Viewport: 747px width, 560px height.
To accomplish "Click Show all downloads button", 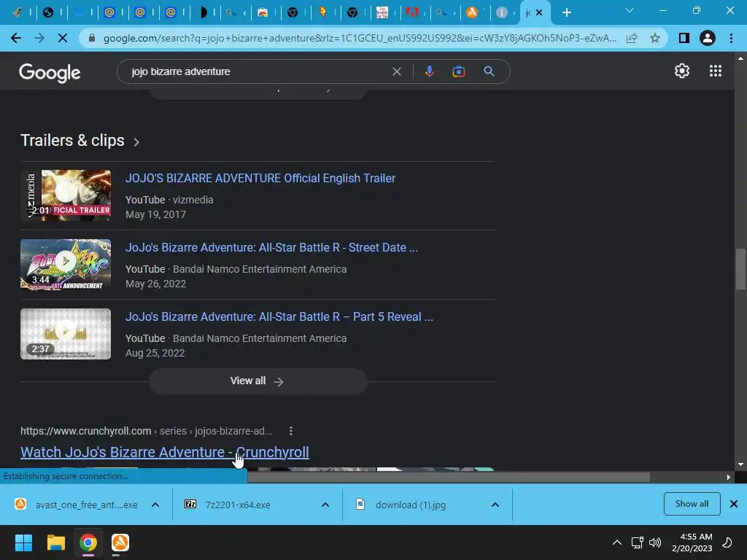I will click(692, 504).
